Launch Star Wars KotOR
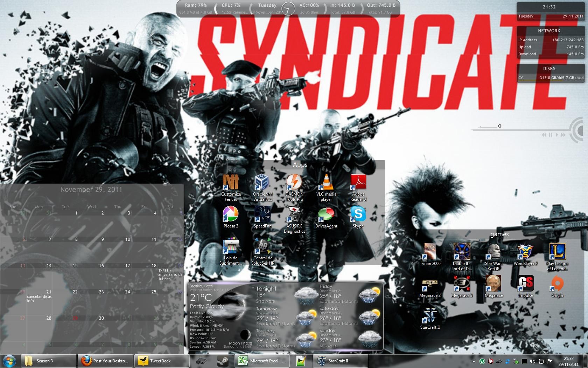Screen dimensions: 588x368 tap(493, 257)
